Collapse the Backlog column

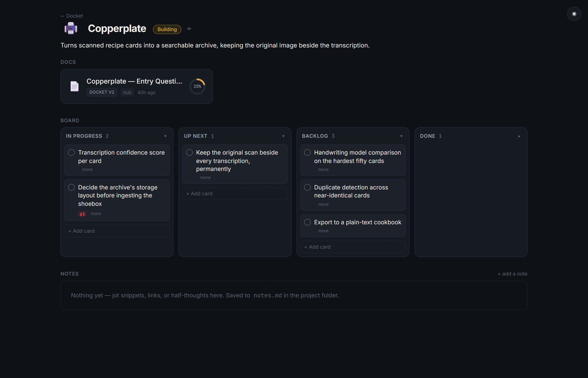pyautogui.click(x=401, y=136)
